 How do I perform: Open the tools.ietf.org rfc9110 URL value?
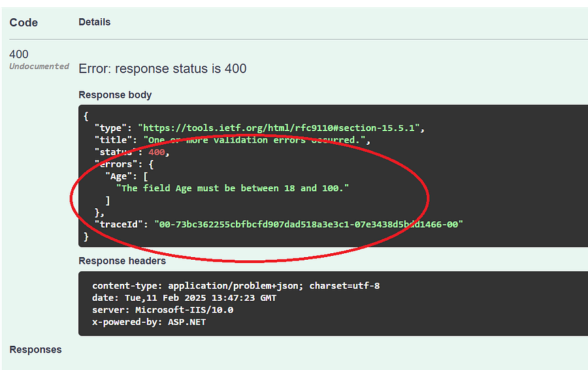point(278,128)
